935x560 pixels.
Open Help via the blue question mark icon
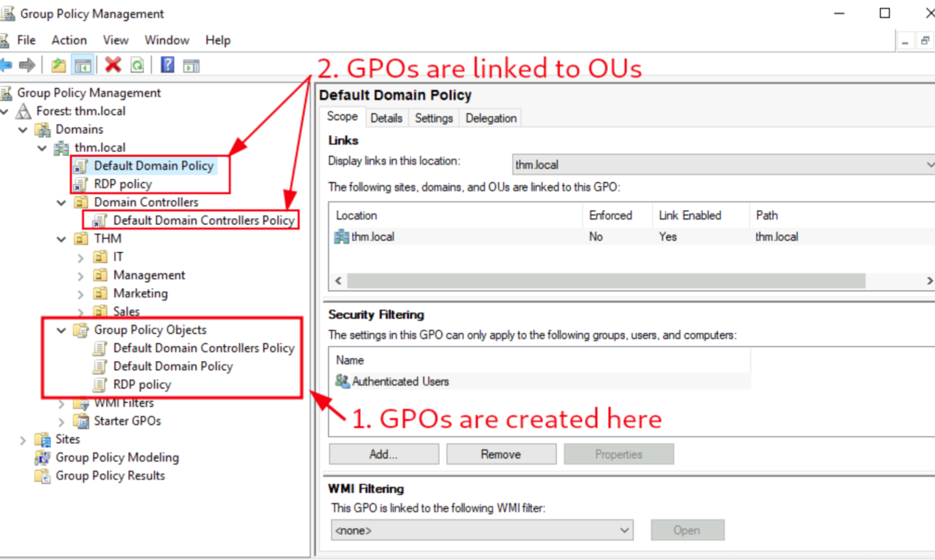click(167, 65)
